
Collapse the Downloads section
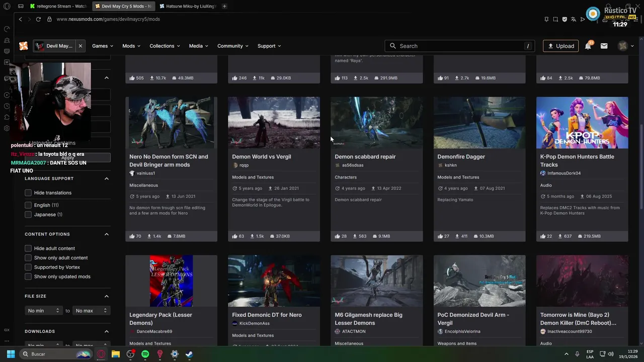[107, 331]
